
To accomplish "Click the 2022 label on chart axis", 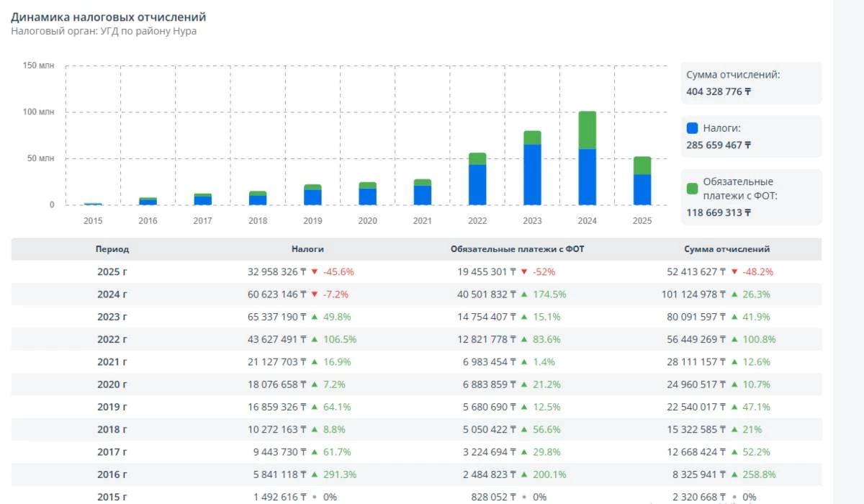I will pos(477,221).
